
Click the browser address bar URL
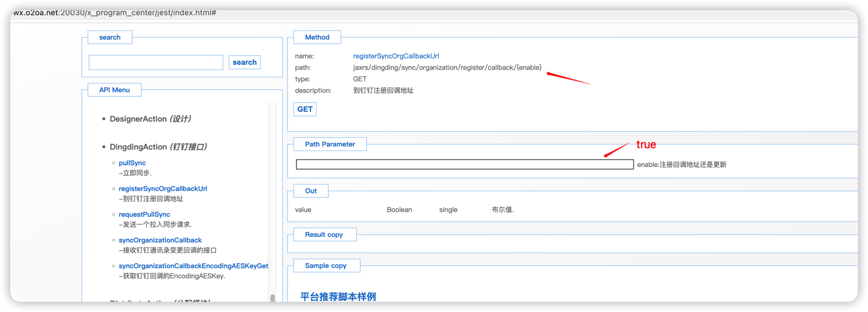(115, 12)
